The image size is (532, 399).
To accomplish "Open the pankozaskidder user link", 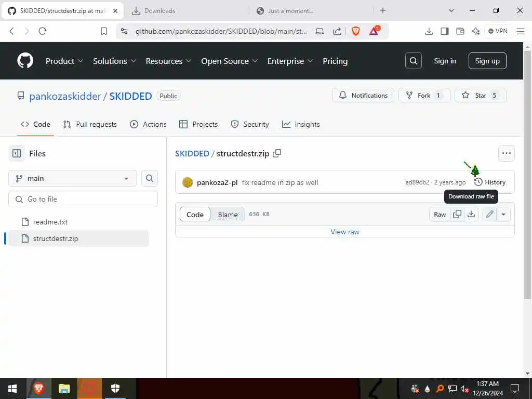I will [x=65, y=96].
